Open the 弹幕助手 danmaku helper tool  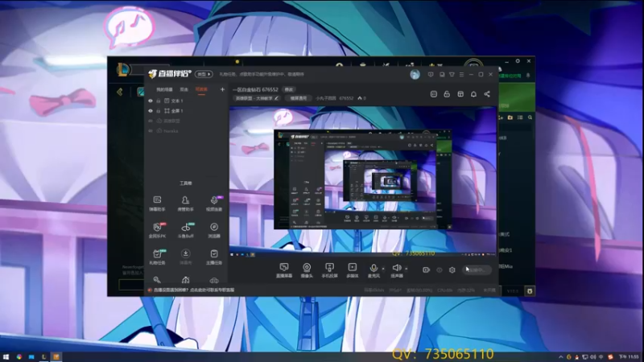(x=157, y=203)
